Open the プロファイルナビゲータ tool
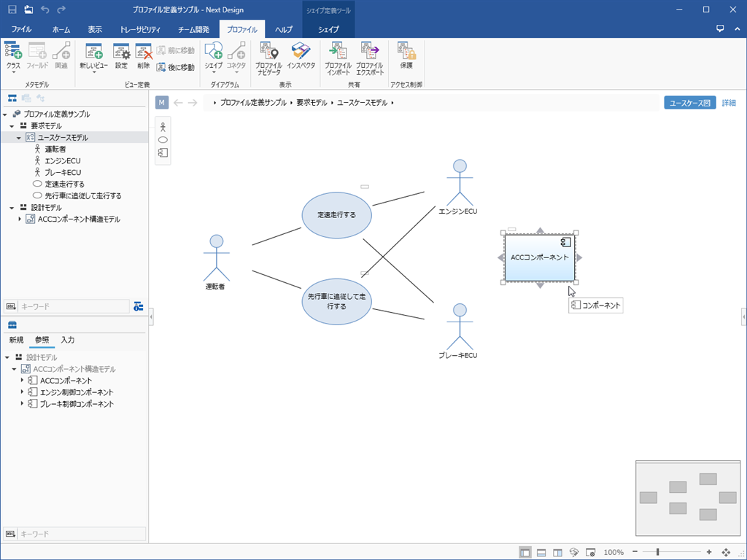The image size is (747, 560). coord(268,58)
